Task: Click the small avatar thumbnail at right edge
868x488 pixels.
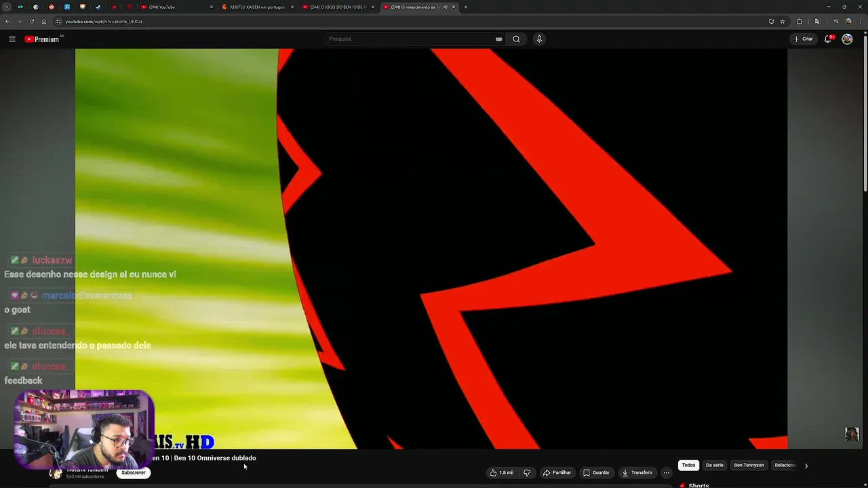Action: tap(852, 434)
